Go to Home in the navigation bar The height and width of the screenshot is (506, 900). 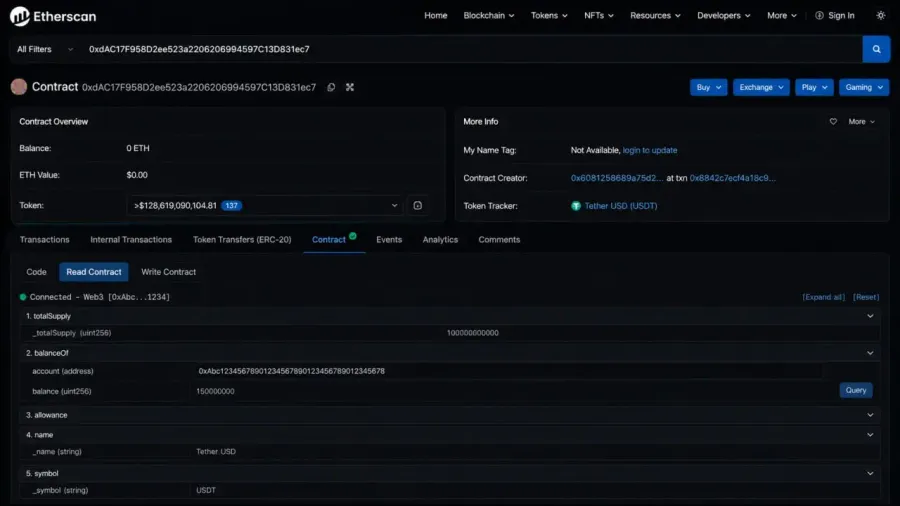click(x=436, y=15)
